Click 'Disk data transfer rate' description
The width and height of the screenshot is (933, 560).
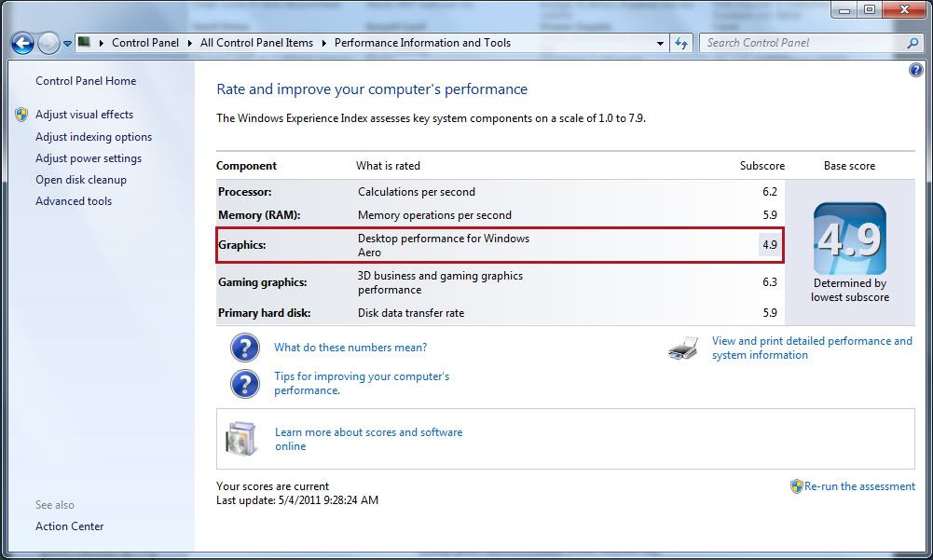tap(410, 313)
